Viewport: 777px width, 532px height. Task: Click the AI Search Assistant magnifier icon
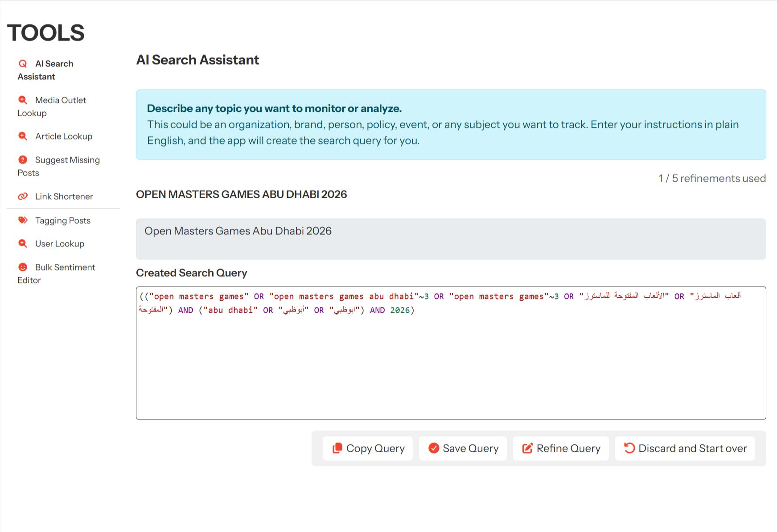(x=23, y=64)
